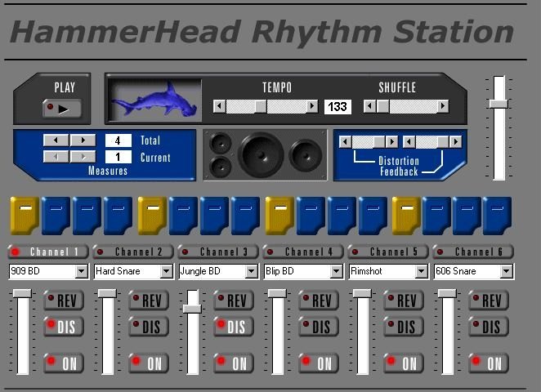Start playback with the PLAY button
The width and height of the screenshot is (541, 392).
click(x=62, y=109)
